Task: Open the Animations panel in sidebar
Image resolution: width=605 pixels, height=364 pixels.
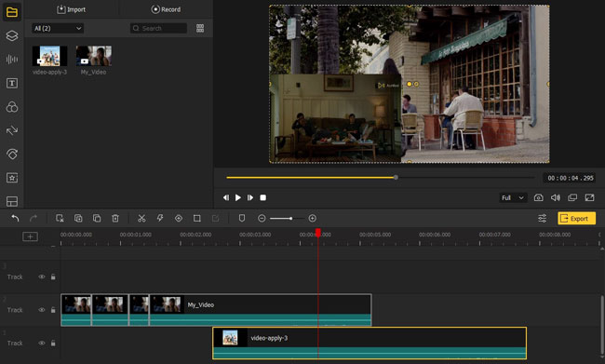Action: (x=12, y=154)
